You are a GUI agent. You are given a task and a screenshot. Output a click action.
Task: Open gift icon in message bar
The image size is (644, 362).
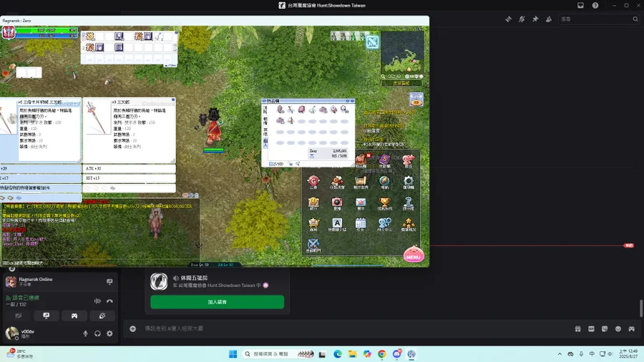577,329
